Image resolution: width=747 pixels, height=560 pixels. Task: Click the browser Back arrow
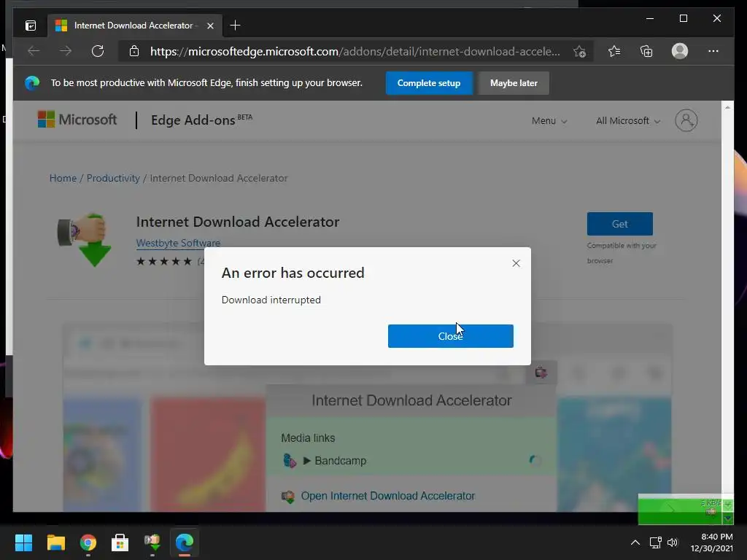34,51
